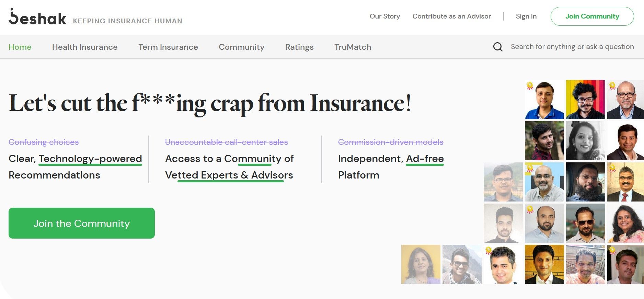644x299 pixels.
Task: Open the black-and-white advisor photo
Action: point(585,141)
